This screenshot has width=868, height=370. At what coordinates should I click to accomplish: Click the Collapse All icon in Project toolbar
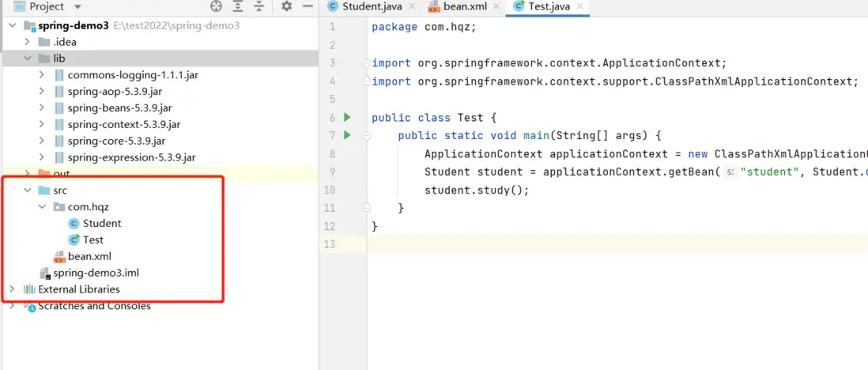(x=259, y=6)
